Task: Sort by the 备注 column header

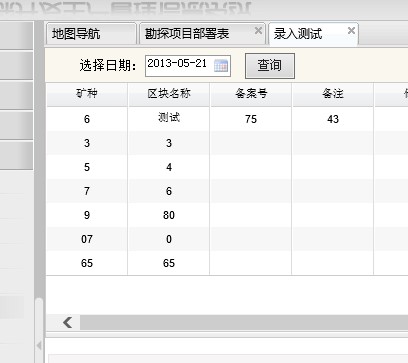Action: tap(333, 94)
